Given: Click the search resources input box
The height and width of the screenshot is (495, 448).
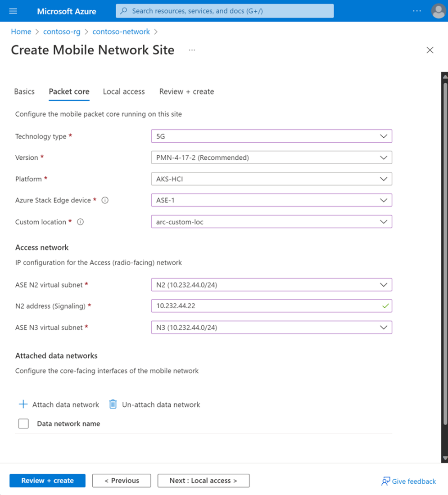Looking at the screenshot, I should 225,11.
